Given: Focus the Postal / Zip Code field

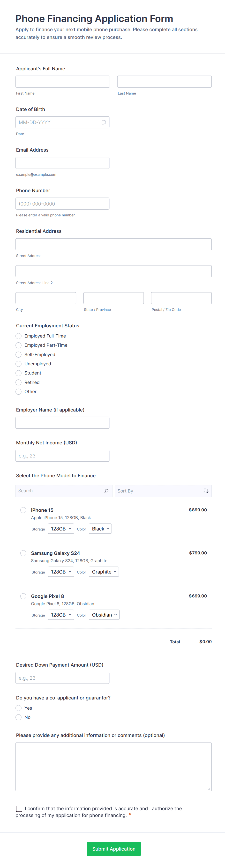Looking at the screenshot, I should tap(181, 298).
